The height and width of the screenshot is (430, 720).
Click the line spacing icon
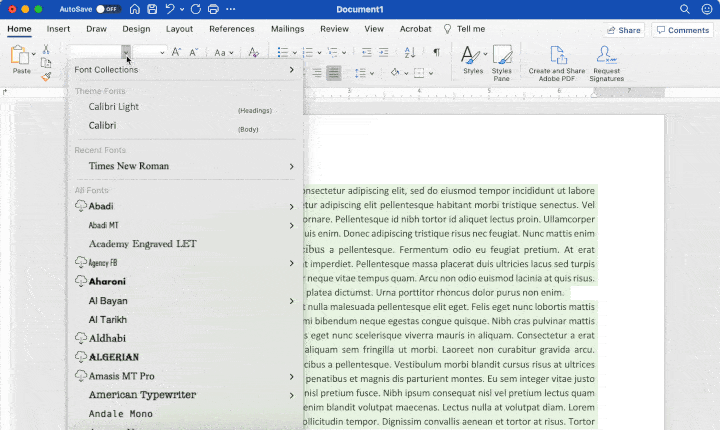(360, 73)
